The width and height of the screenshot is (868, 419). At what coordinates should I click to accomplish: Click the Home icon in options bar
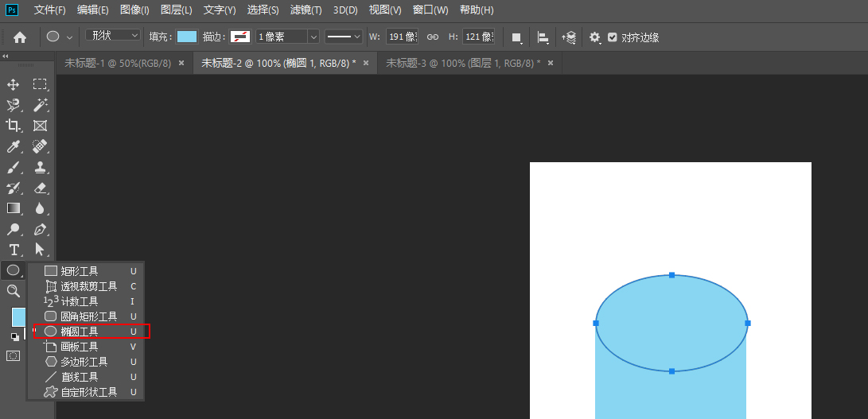tap(20, 37)
